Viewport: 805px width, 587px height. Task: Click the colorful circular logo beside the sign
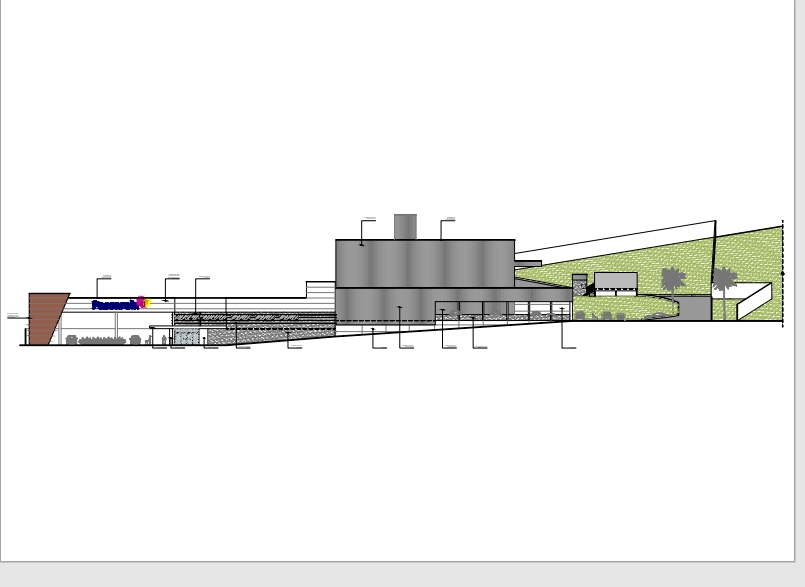pyautogui.click(x=142, y=302)
